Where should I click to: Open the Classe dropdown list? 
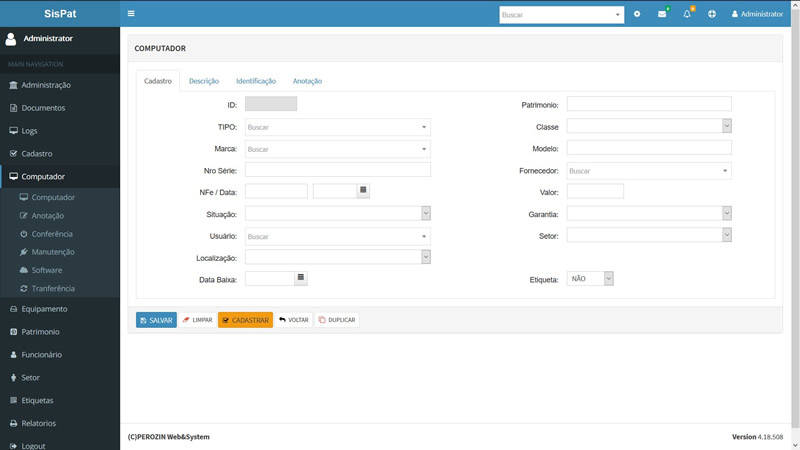[x=649, y=126]
